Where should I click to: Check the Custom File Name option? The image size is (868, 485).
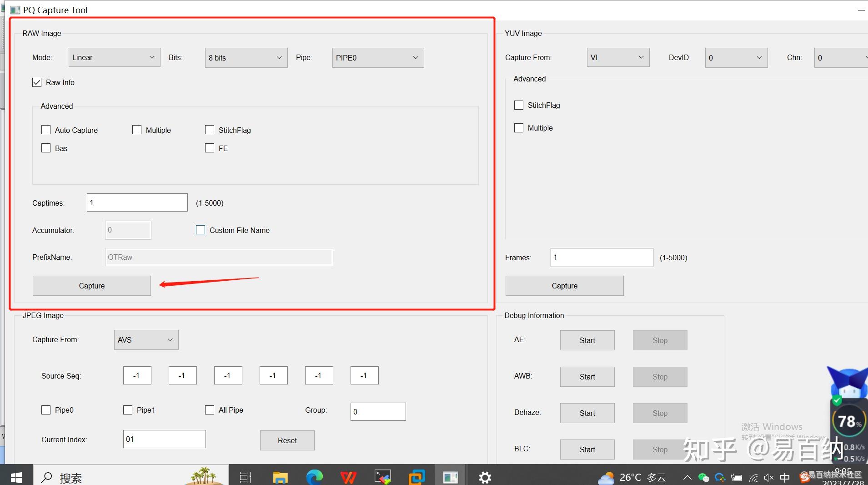[201, 230]
